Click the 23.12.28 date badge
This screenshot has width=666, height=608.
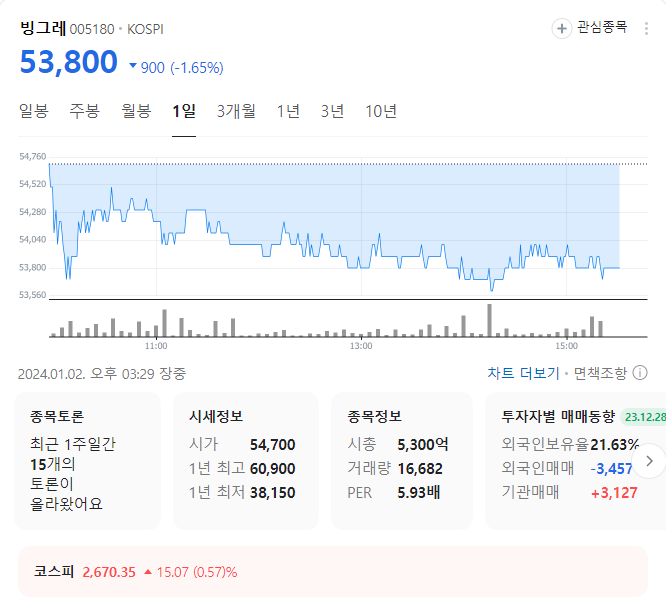tap(643, 417)
